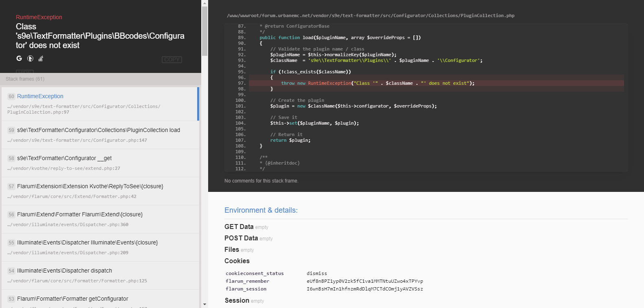
Task: Open frame 53 Formatter getConfigurator
Action: tap(73, 299)
